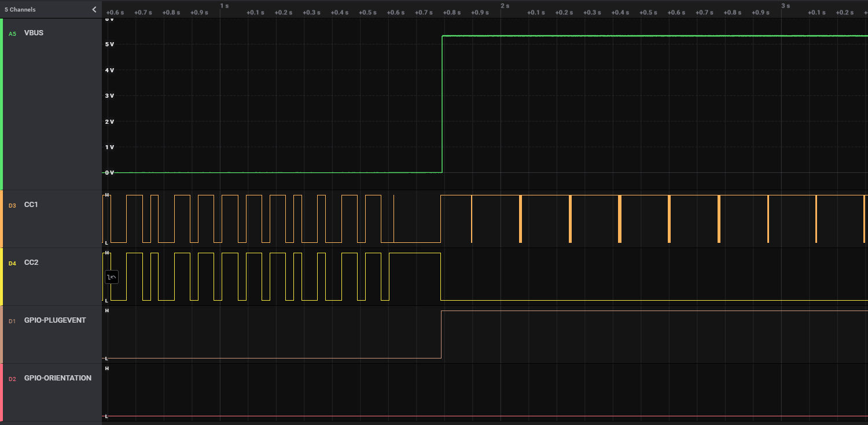The width and height of the screenshot is (868, 425).
Task: Select the GPIO-ORIENTATION channel label
Action: pyautogui.click(x=57, y=378)
